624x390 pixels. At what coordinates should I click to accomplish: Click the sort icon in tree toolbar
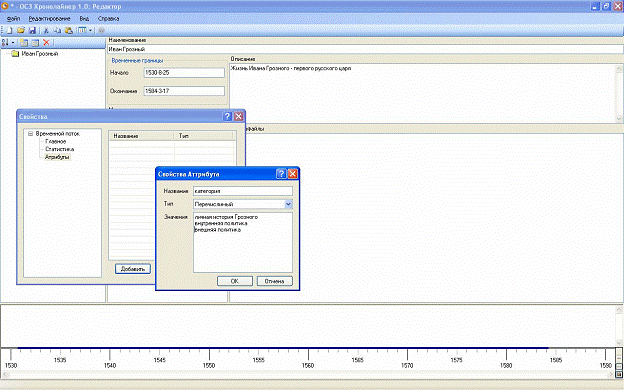coord(6,43)
